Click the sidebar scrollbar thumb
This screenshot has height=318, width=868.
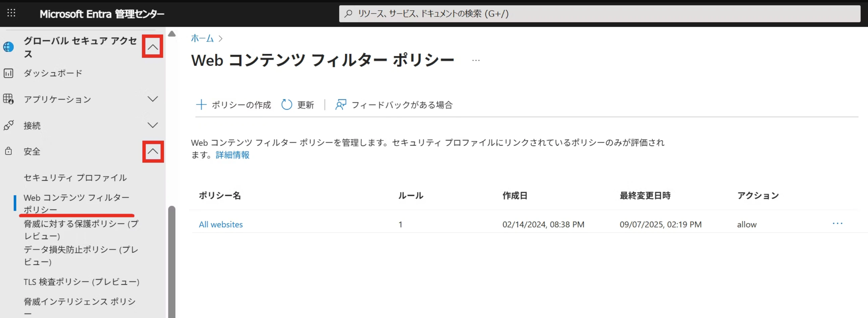coord(172,262)
